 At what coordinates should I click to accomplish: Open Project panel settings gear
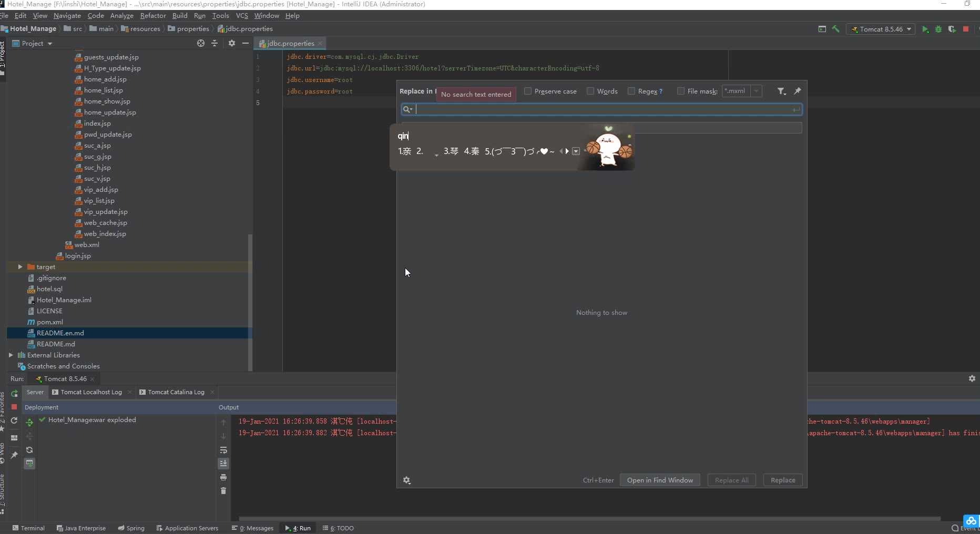click(x=232, y=43)
